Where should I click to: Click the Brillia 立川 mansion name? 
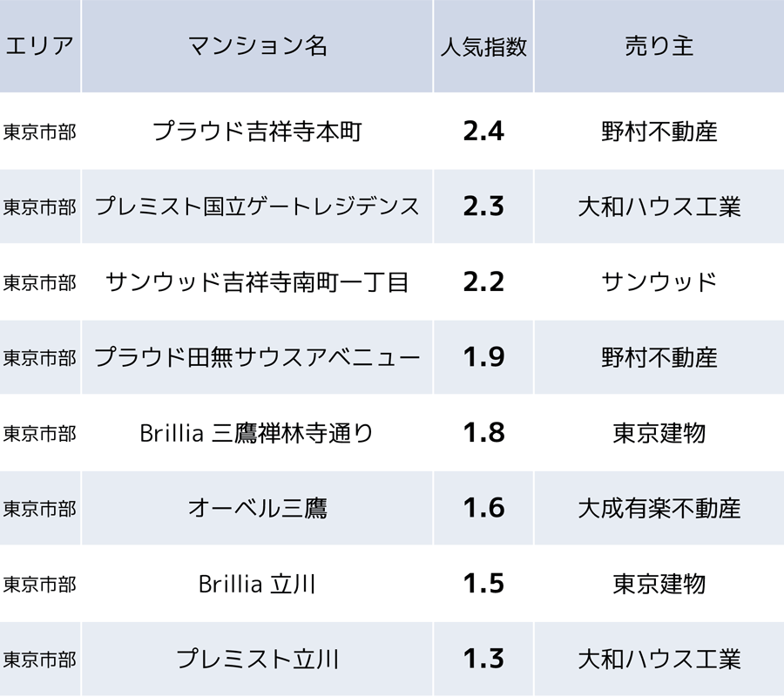[257, 584]
